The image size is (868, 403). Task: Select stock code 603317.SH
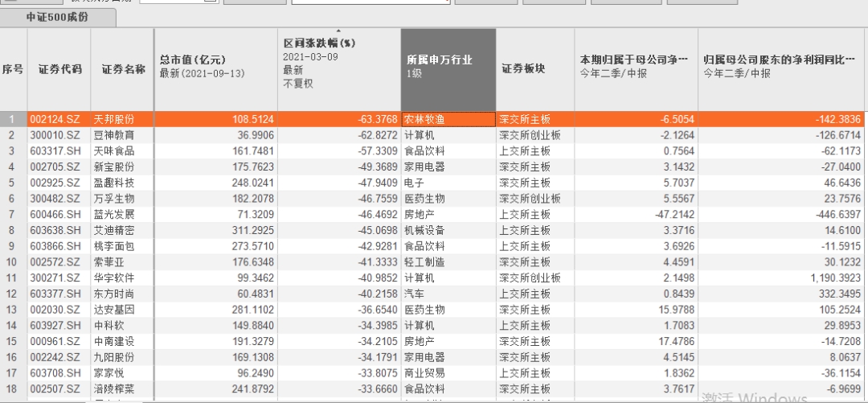[x=59, y=150]
